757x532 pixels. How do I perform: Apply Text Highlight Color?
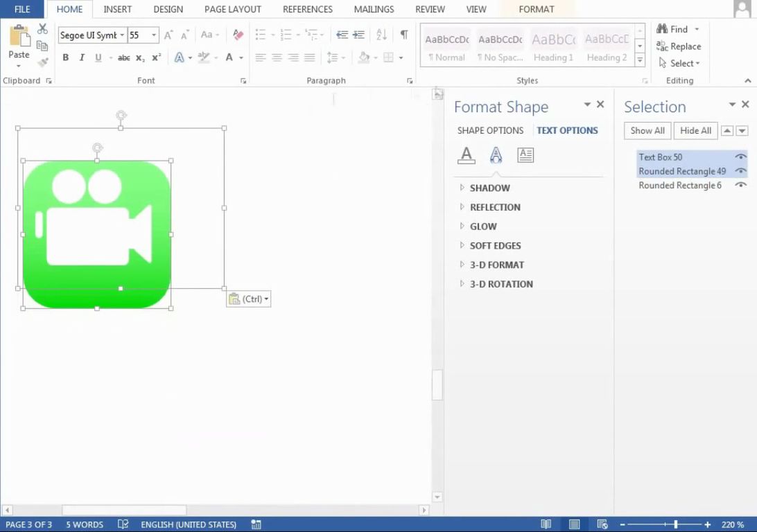204,57
